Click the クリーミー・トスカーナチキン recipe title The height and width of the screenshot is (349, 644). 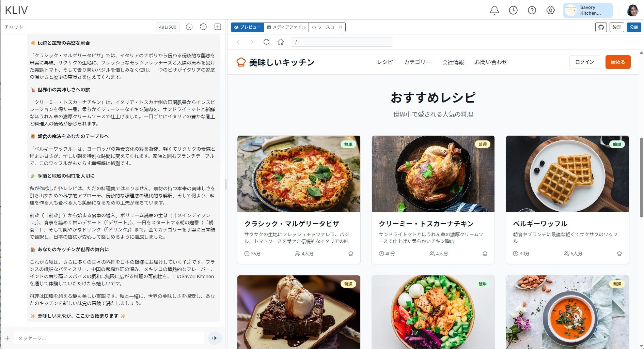coord(426,224)
